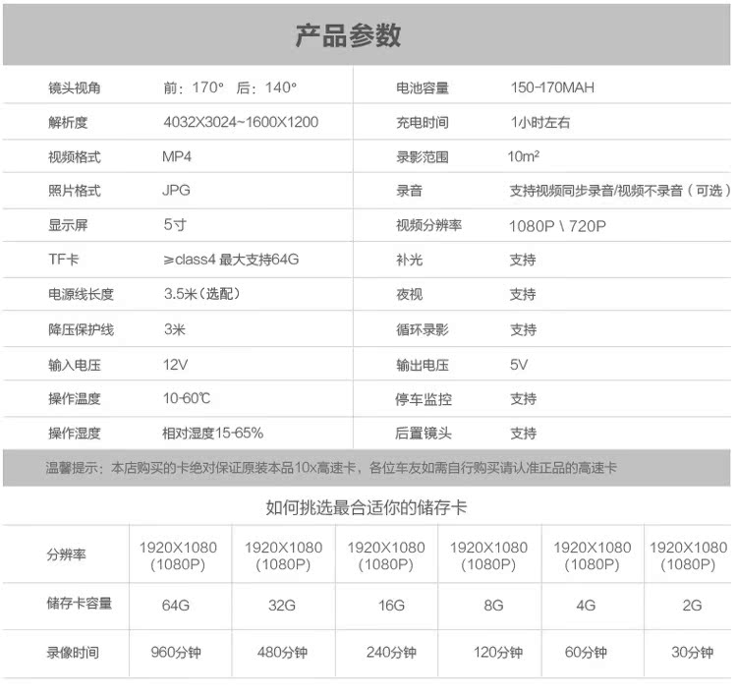
Task: Select the value 4032X3024~1600X1200
Action: 241,122
